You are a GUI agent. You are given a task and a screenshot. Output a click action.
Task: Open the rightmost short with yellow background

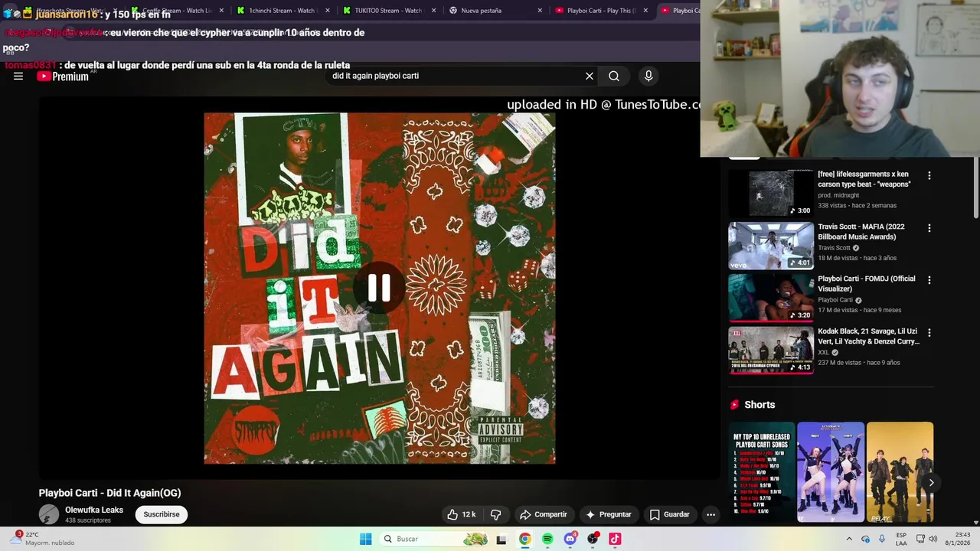(x=900, y=472)
